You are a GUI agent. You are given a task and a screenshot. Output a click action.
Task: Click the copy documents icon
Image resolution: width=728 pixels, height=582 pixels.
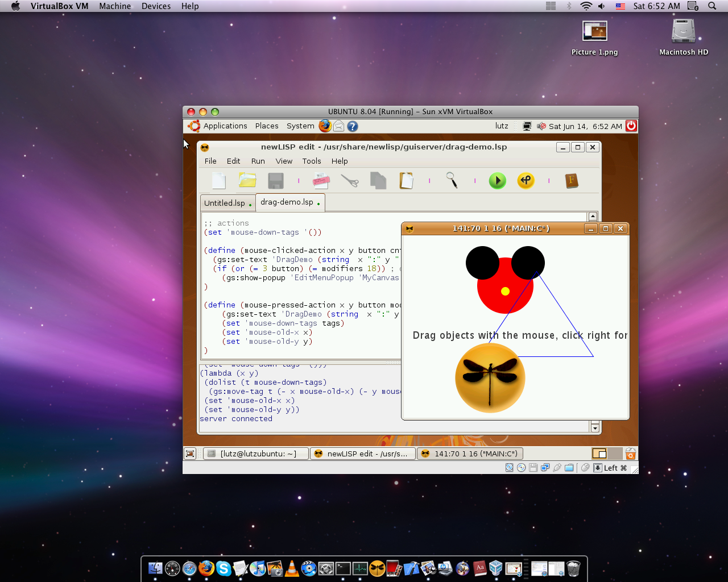click(378, 181)
